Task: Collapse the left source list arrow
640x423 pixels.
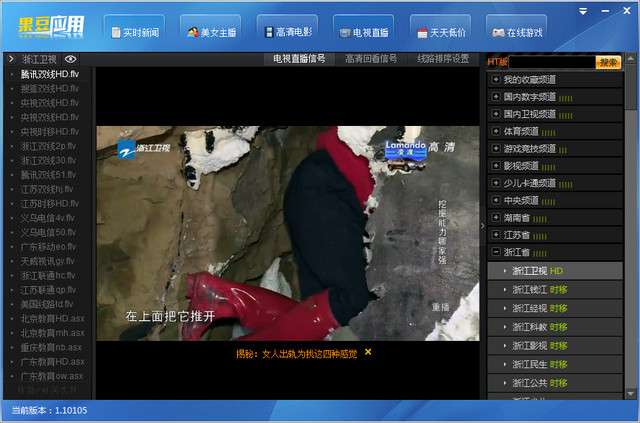Action: tap(11, 59)
